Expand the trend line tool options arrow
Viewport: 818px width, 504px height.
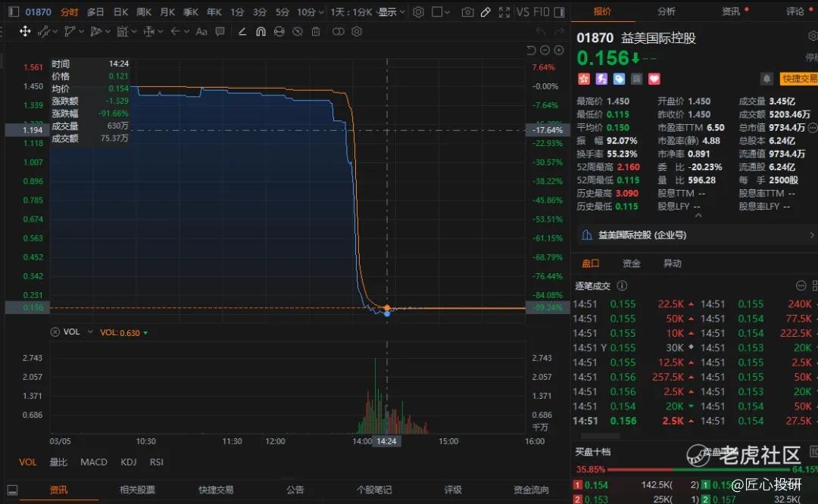[x=55, y=31]
